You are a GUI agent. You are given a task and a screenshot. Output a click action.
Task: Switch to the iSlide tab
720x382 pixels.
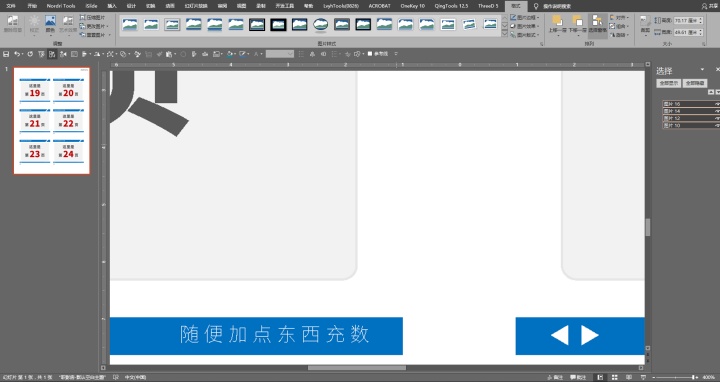coord(91,6)
